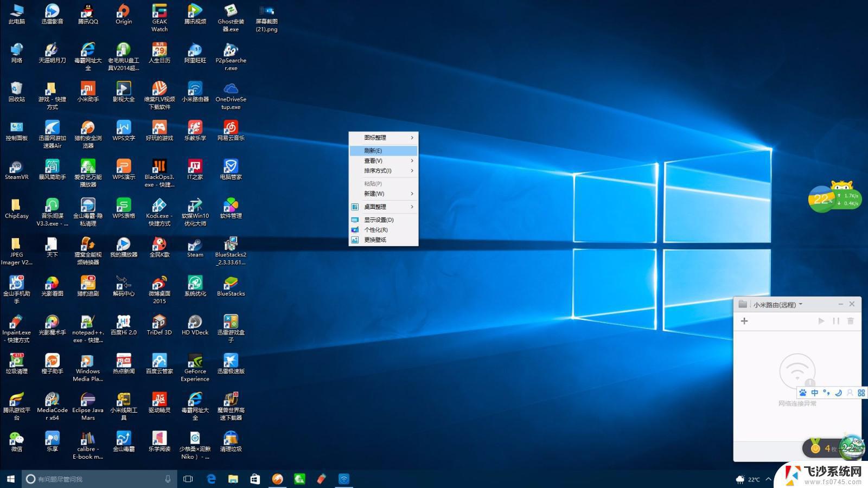The image size is (868, 488).
Task: Select the IT之家 desktop icon
Action: click(195, 170)
